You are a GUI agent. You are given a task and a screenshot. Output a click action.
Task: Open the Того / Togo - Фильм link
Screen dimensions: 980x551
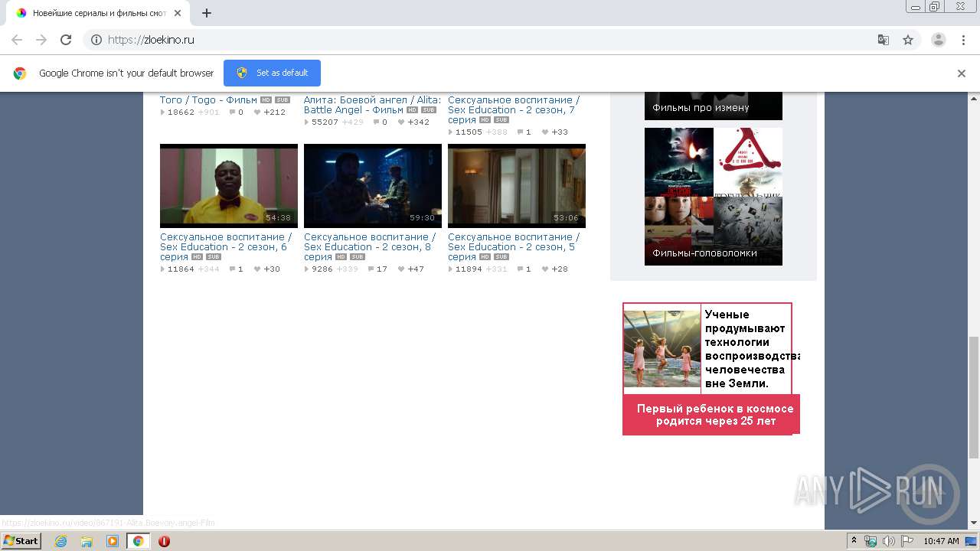click(208, 100)
